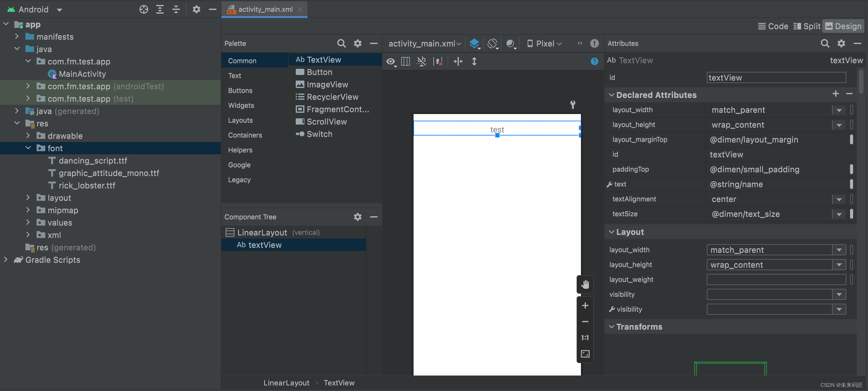This screenshot has width=868, height=391.
Task: Expand all items in project tree
Action: 160,9
